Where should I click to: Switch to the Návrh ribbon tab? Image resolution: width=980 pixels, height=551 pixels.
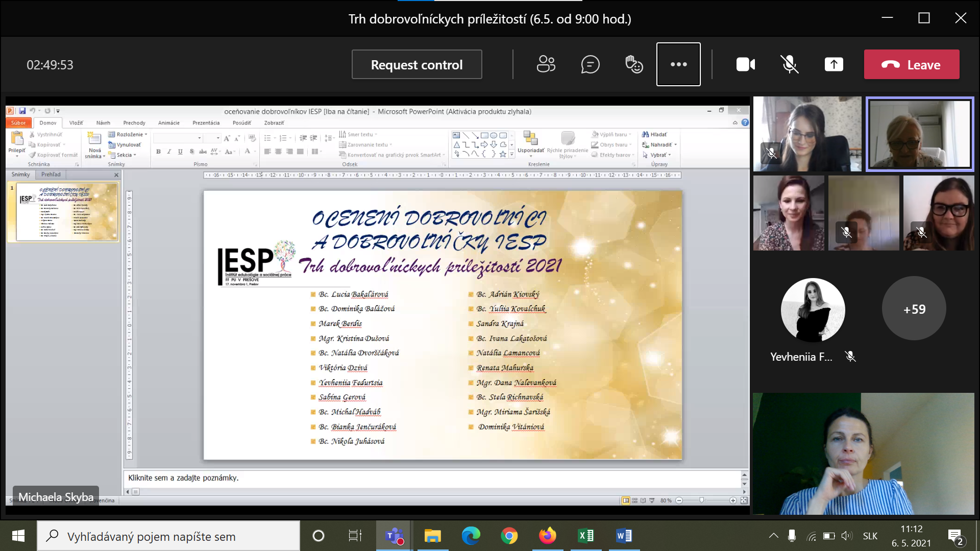click(103, 123)
